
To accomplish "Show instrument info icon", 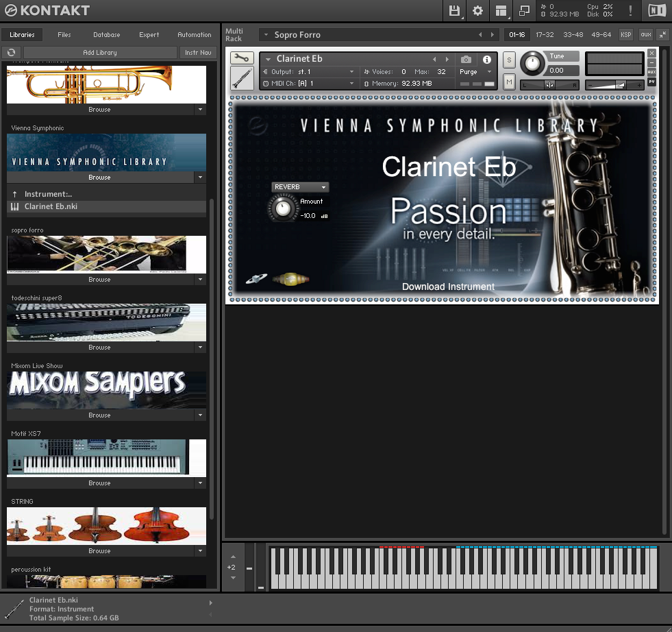I will tap(487, 59).
